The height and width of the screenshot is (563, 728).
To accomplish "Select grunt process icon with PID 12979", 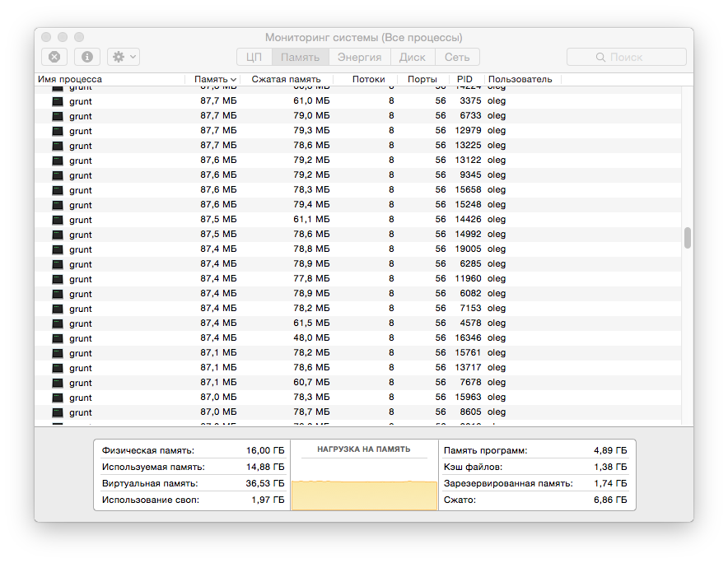I will pos(58,131).
